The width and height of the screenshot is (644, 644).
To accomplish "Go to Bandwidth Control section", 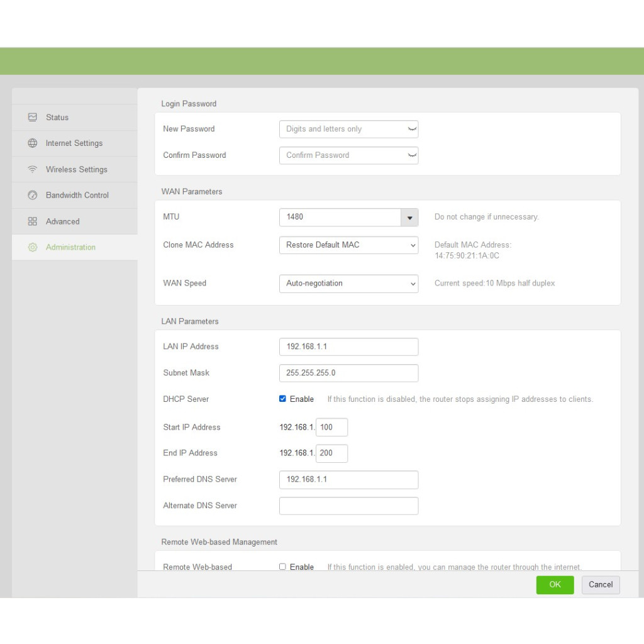I will pos(77,196).
